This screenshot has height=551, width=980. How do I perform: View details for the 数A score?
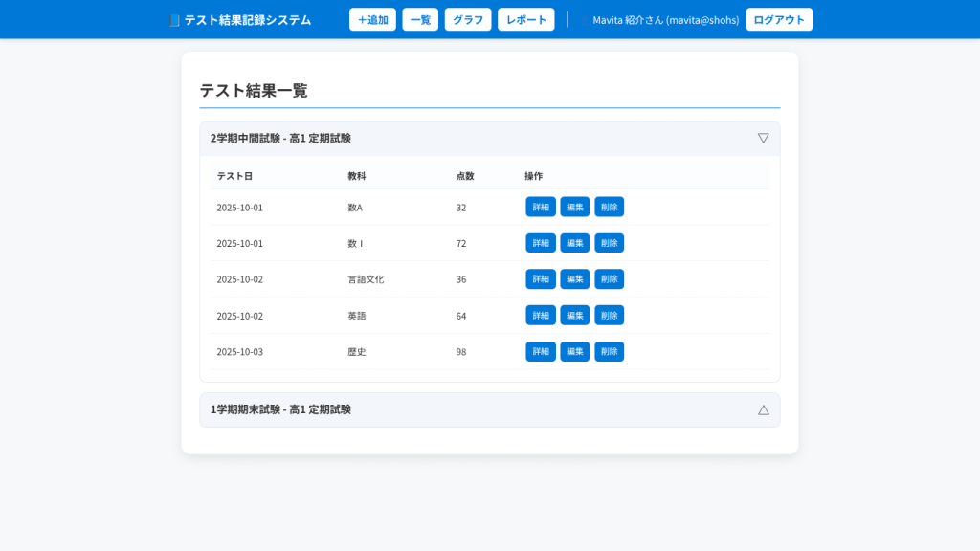click(x=540, y=207)
